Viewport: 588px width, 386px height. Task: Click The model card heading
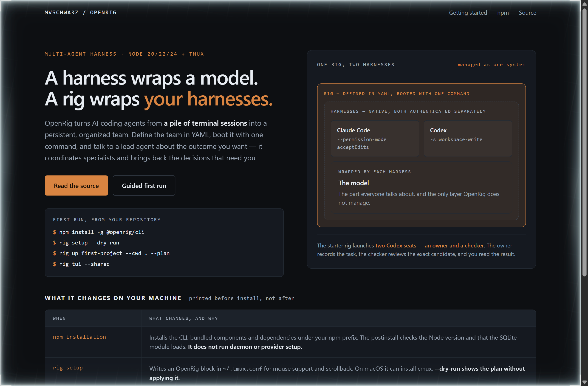pyautogui.click(x=353, y=183)
